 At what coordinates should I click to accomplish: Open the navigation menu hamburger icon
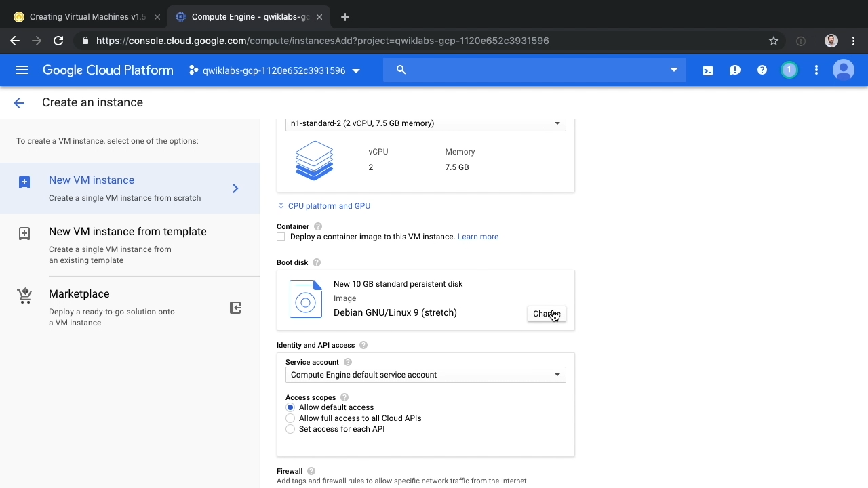click(22, 70)
